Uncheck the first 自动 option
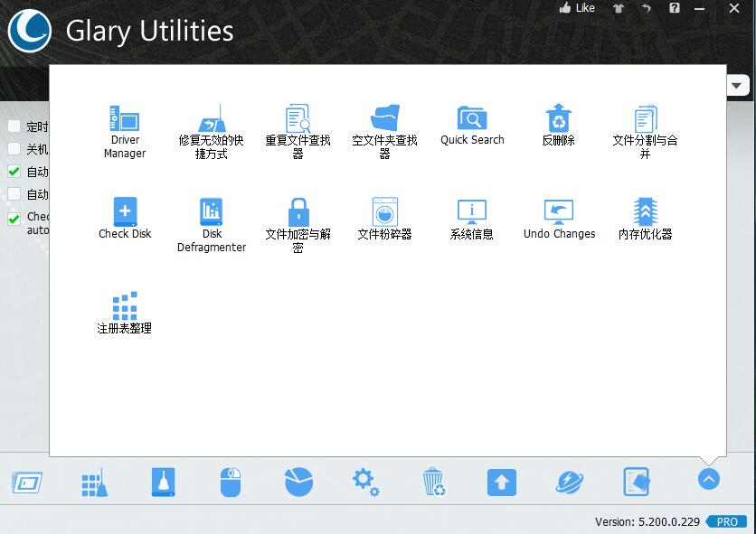The image size is (756, 534). 14,172
